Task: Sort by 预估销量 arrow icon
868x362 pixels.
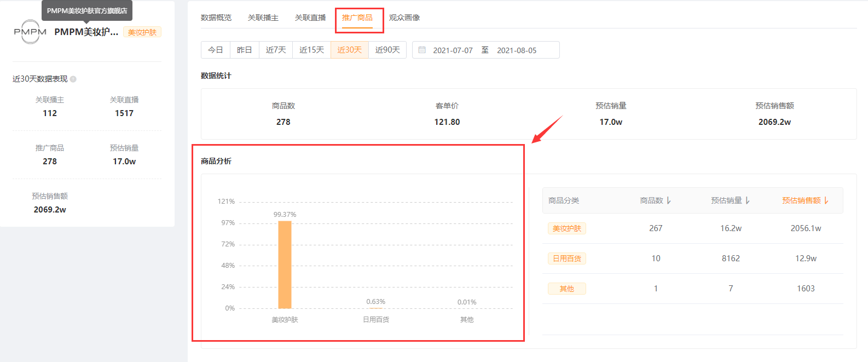Action: [x=748, y=201]
